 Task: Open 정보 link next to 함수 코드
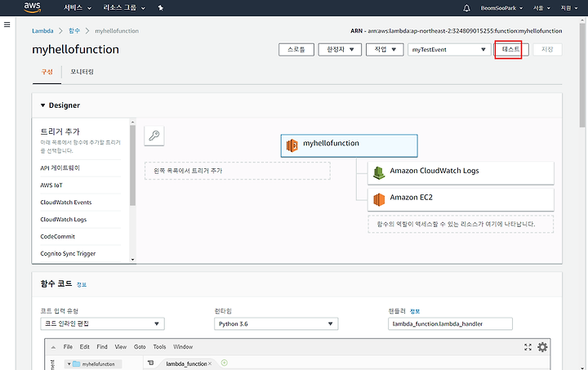click(82, 285)
